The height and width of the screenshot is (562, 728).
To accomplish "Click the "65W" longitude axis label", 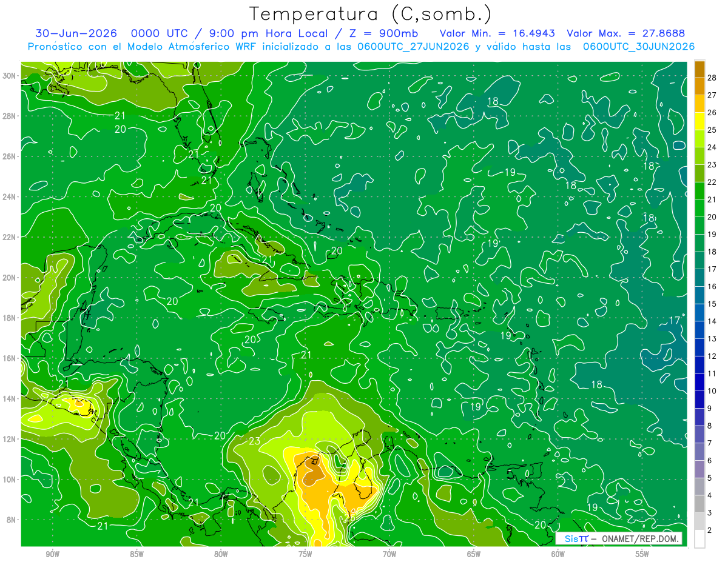I will (x=474, y=554).
